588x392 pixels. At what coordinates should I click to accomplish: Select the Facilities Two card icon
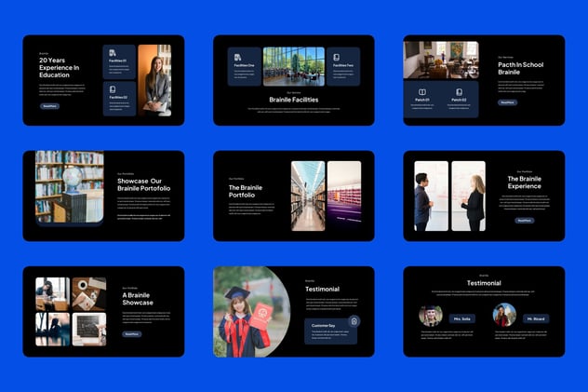click(337, 58)
